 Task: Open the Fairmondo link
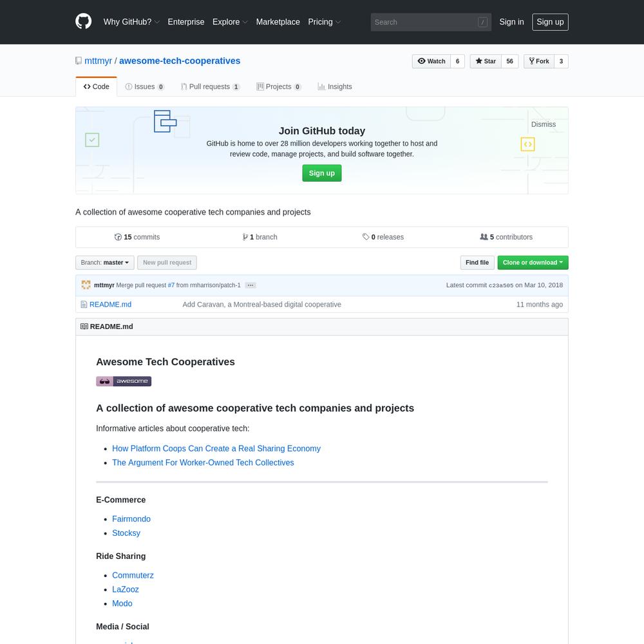pos(131,518)
